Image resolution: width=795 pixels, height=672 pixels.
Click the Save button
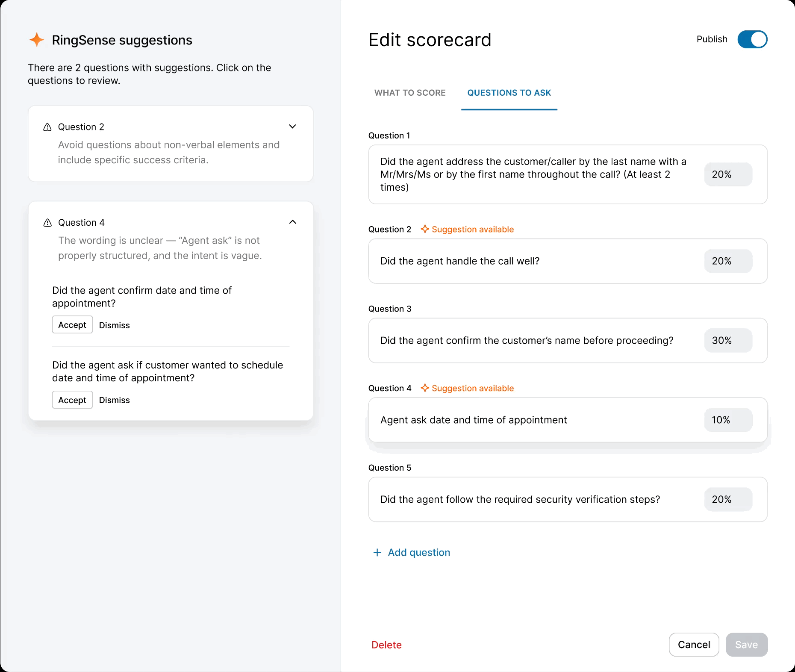[746, 645]
